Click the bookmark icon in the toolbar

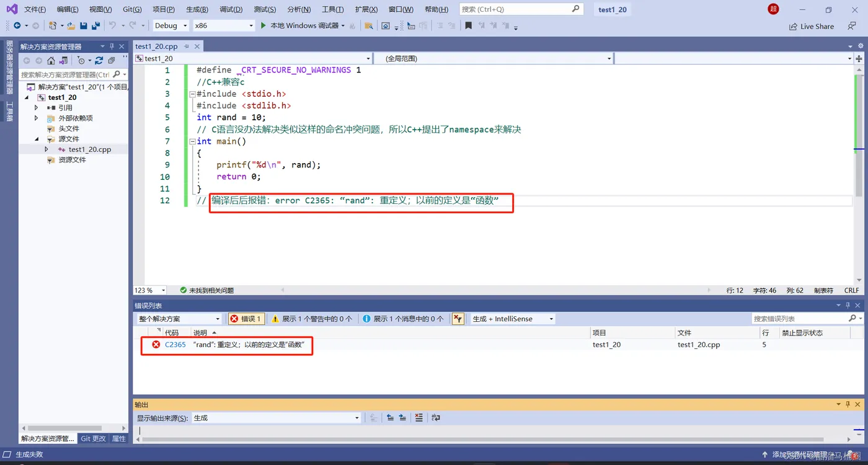click(x=468, y=25)
